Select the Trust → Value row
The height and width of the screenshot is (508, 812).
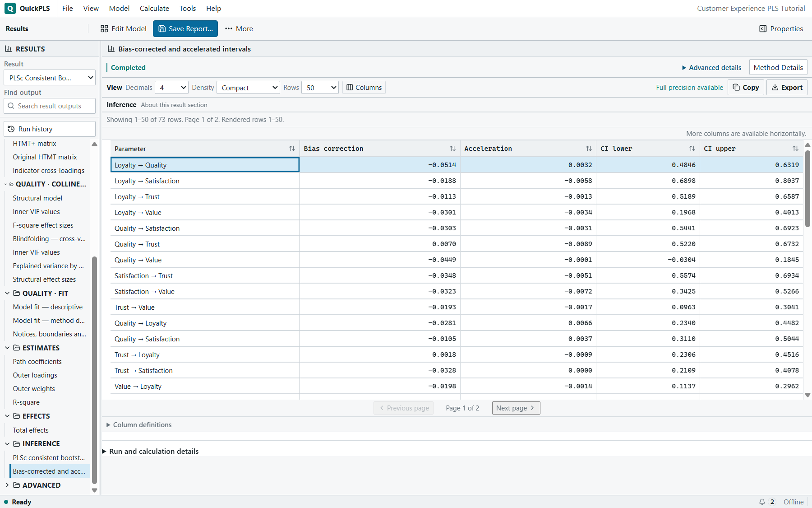457,307
